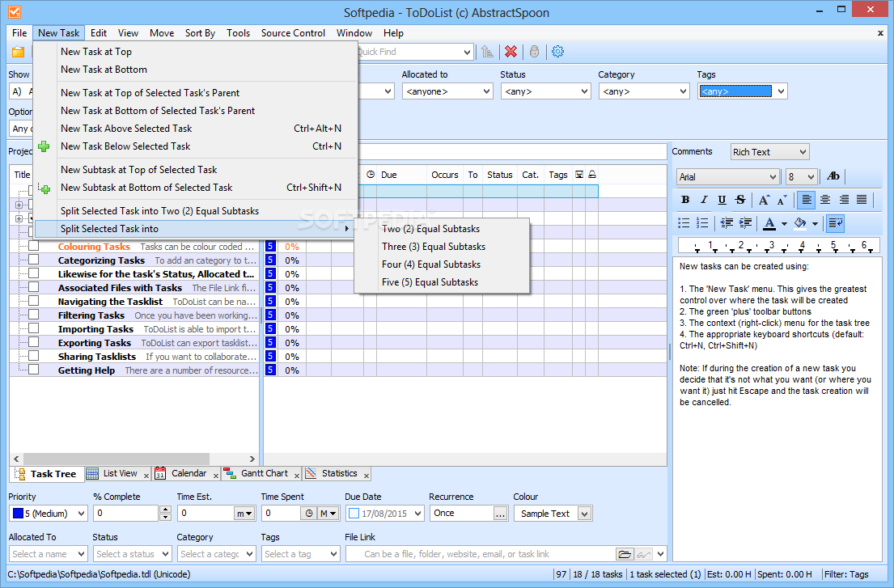
Task: Click the blue gear preferences icon
Action: tap(557, 52)
